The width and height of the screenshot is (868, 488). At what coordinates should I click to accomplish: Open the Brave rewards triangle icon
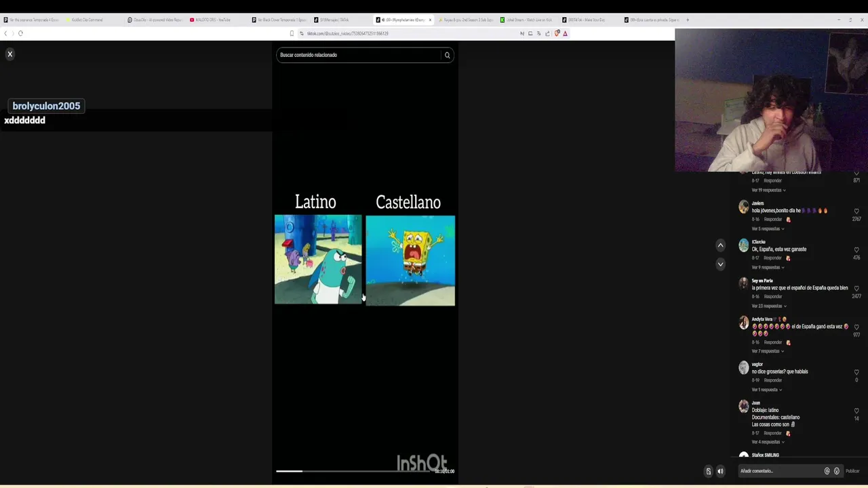[565, 33]
